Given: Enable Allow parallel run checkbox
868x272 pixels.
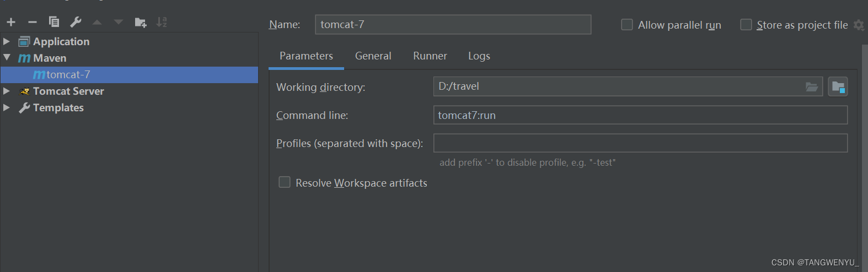Looking at the screenshot, I should [x=627, y=25].
